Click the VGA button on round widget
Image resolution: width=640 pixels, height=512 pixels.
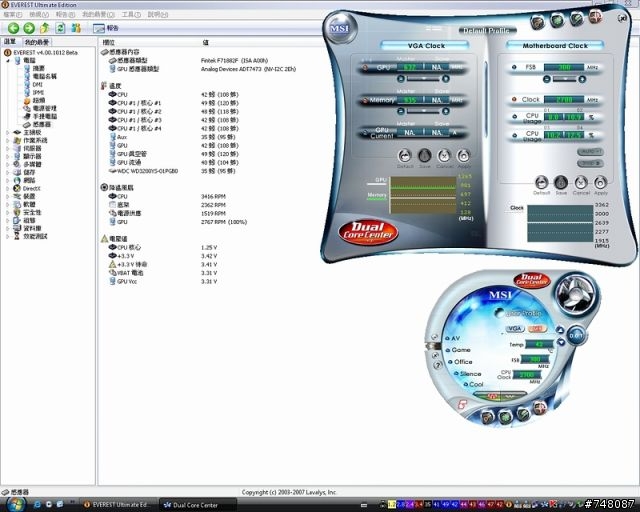coord(515,329)
